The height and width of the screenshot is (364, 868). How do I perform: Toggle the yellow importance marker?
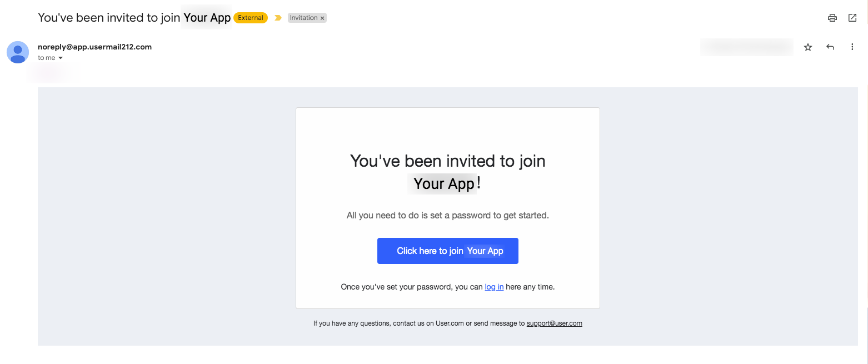278,18
